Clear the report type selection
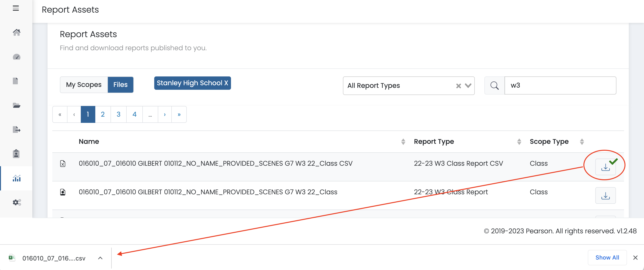This screenshot has height=270, width=644. (x=458, y=86)
